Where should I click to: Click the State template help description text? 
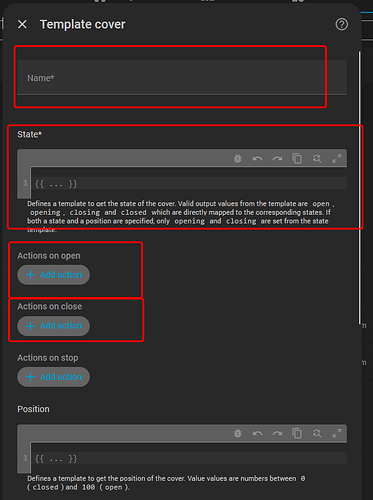tap(181, 217)
